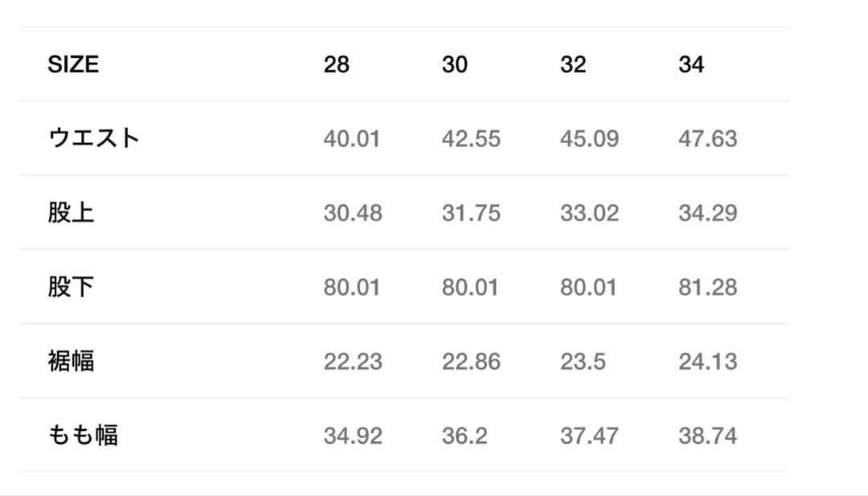Screen dimensions: 868x496
Task: Click the size 32 column header
Action: tap(573, 64)
